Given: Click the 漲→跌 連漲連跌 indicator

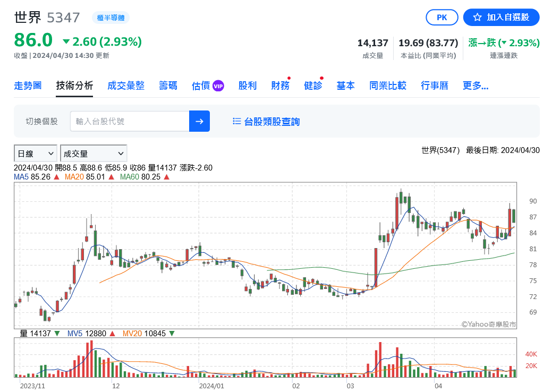Looking at the screenshot, I should tap(504, 43).
